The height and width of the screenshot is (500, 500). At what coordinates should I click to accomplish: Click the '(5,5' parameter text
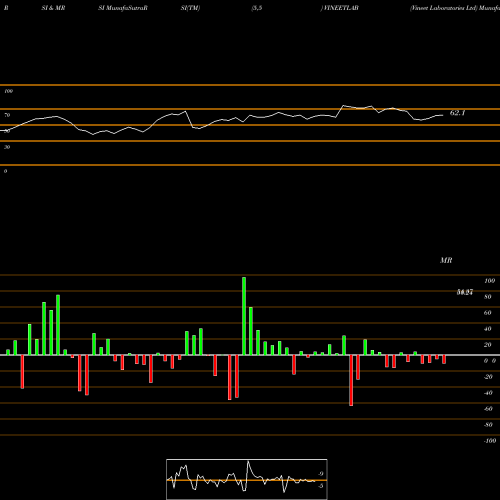pyautogui.click(x=257, y=8)
